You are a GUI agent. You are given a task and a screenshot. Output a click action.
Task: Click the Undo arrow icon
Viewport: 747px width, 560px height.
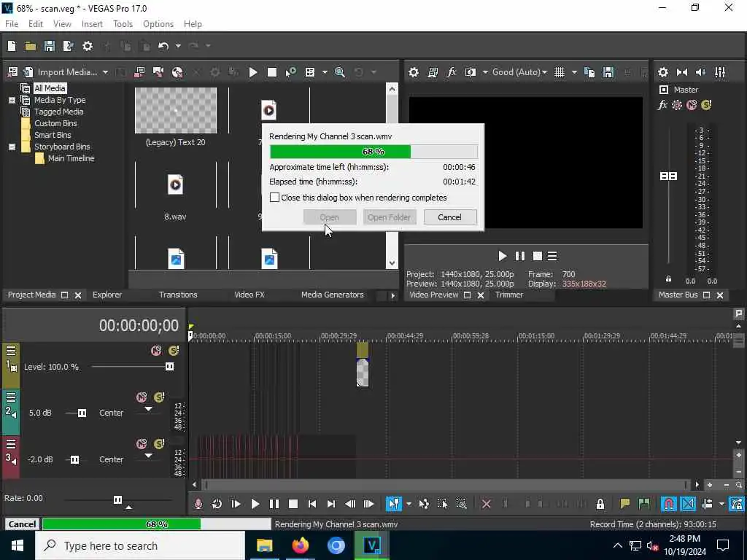(x=164, y=46)
